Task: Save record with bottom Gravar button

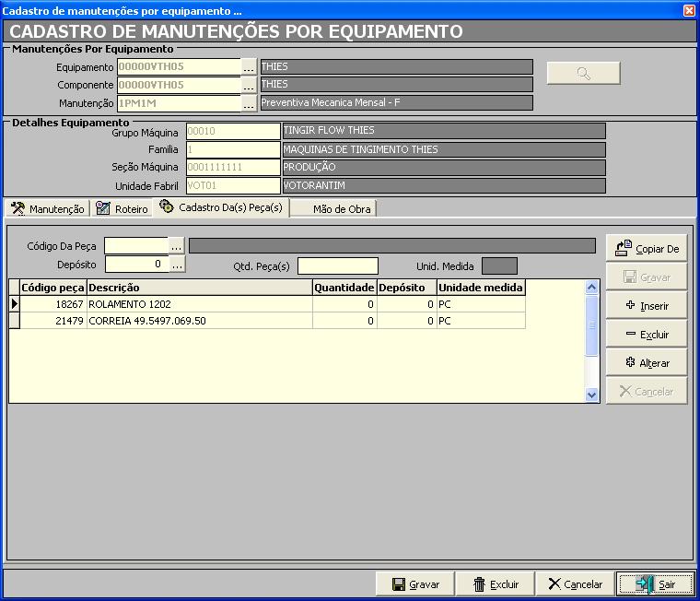Action: (x=416, y=584)
